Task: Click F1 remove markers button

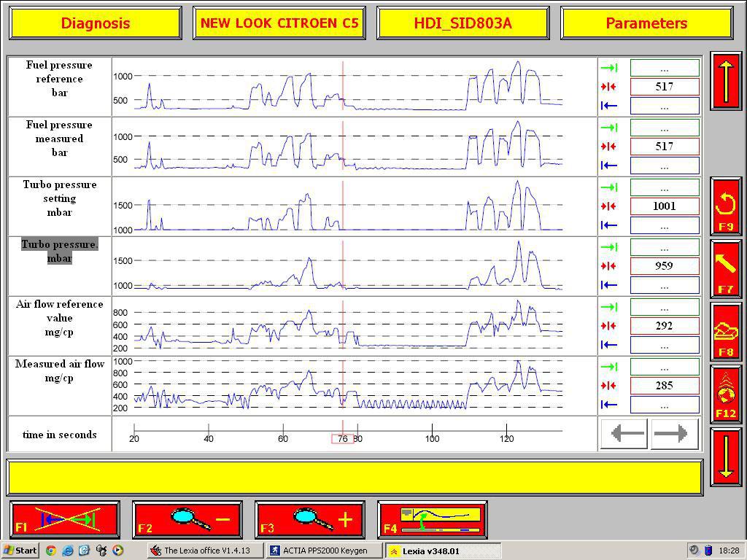Action: [65, 519]
